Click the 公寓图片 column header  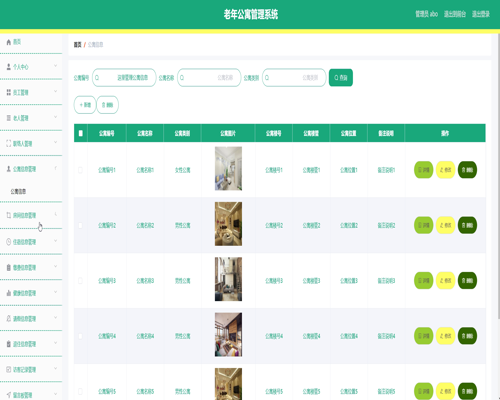228,133
